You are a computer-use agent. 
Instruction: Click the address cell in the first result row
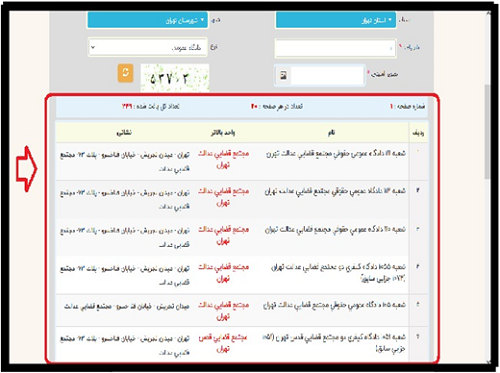(x=125, y=161)
